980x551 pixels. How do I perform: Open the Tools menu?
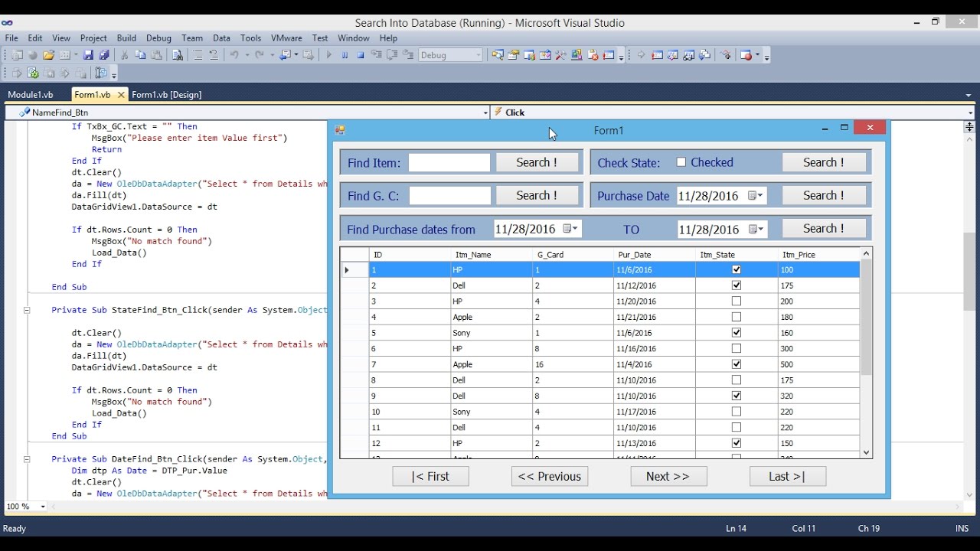250,38
